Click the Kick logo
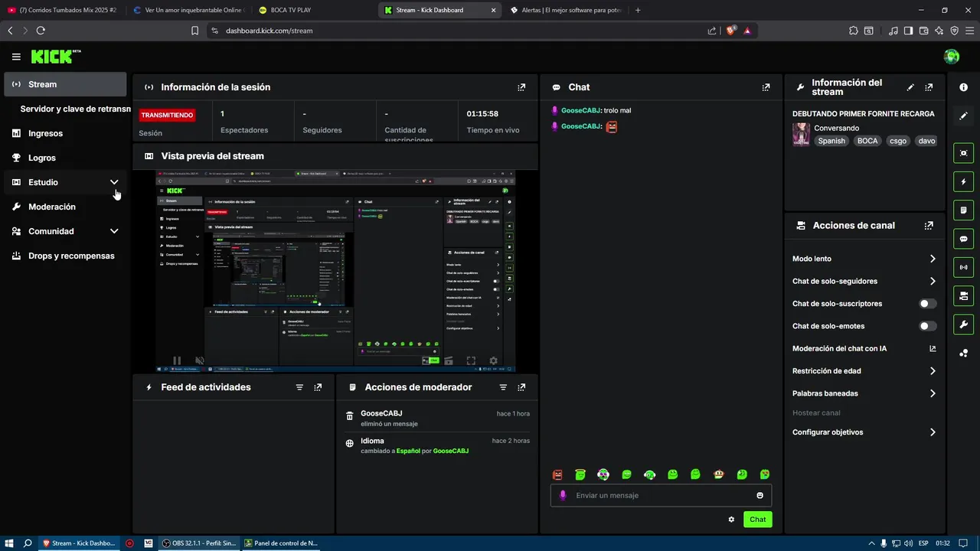This screenshot has width=980, height=551. [x=55, y=57]
